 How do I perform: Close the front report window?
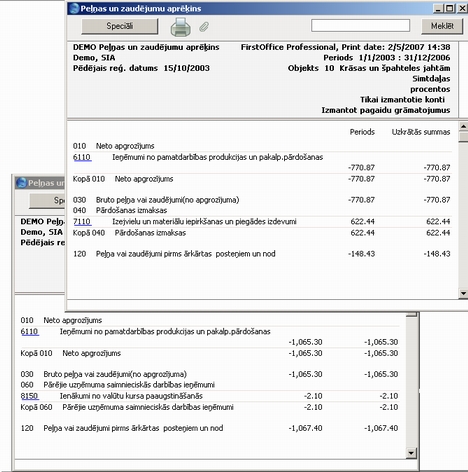(462, 8)
